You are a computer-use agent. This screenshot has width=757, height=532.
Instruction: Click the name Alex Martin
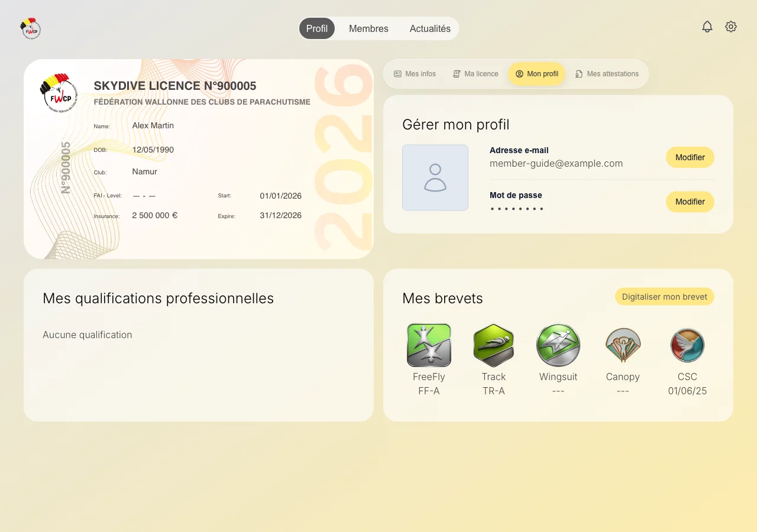pyautogui.click(x=153, y=125)
